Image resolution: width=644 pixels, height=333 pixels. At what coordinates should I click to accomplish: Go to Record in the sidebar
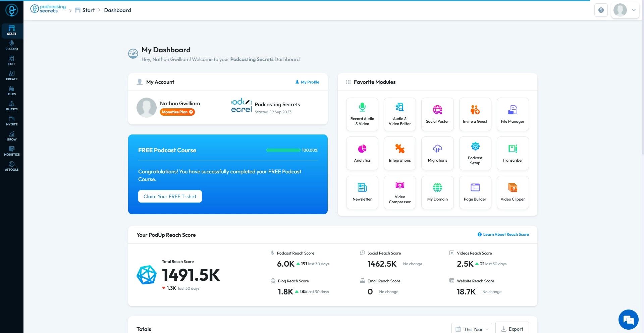pyautogui.click(x=12, y=45)
